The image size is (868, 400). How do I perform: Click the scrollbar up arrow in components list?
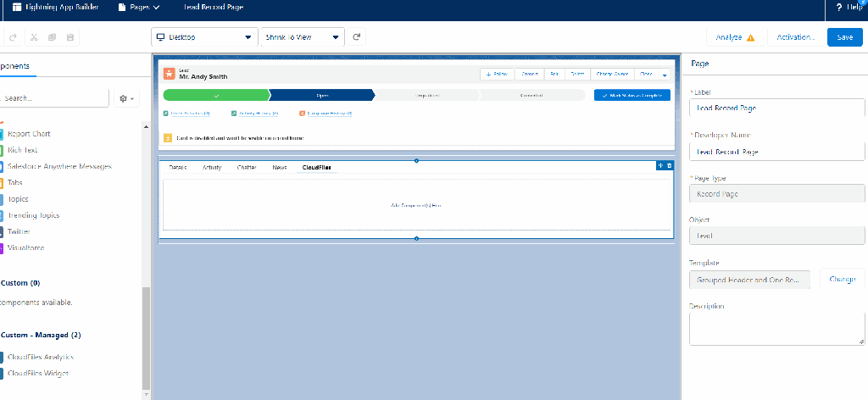point(146,126)
